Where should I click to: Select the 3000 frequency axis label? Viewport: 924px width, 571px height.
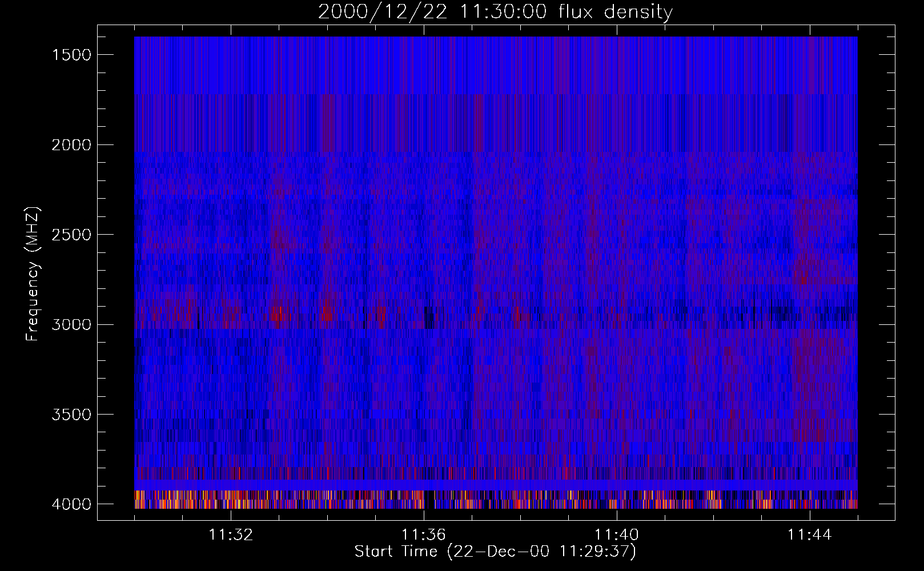[x=71, y=325]
